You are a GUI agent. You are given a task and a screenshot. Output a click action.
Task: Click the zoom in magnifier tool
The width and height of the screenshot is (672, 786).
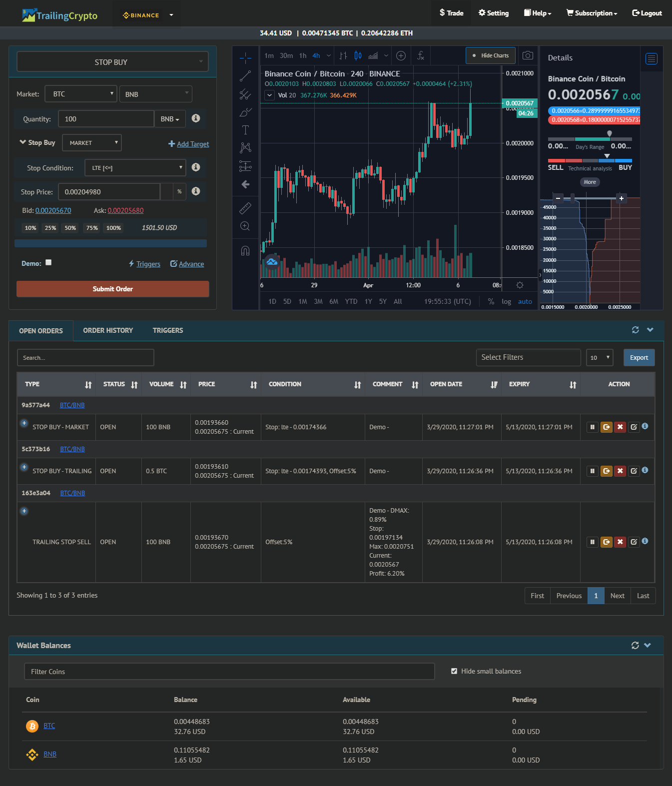(x=245, y=226)
